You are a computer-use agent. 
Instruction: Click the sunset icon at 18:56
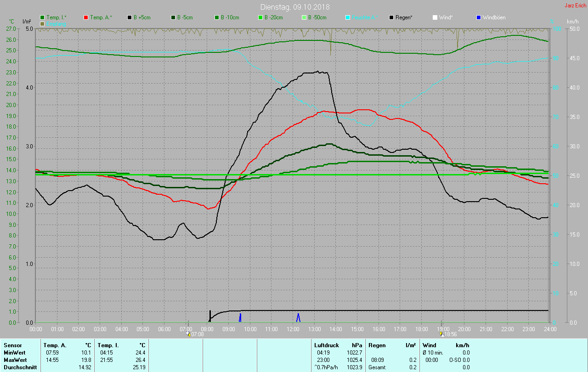click(441, 334)
